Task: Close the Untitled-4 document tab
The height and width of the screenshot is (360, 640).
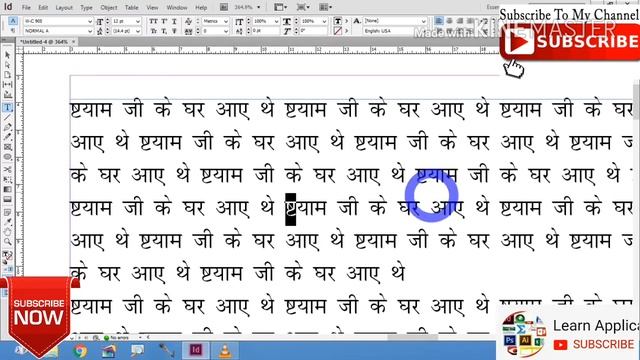Action: [x=74, y=42]
